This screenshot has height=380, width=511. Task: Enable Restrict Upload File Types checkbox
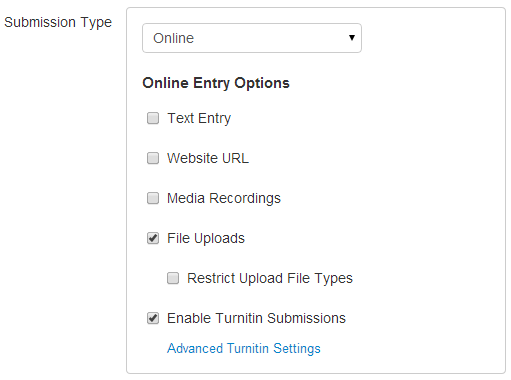coord(173,278)
